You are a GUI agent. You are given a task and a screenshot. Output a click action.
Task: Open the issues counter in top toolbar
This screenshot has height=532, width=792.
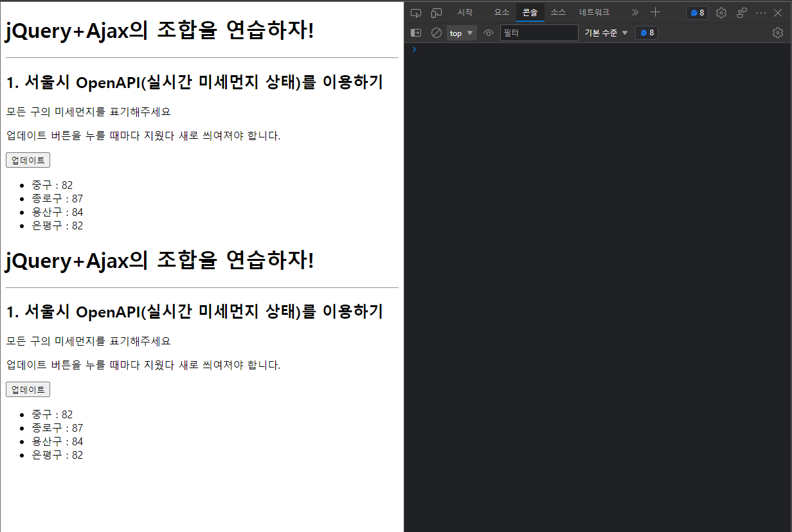[697, 13]
